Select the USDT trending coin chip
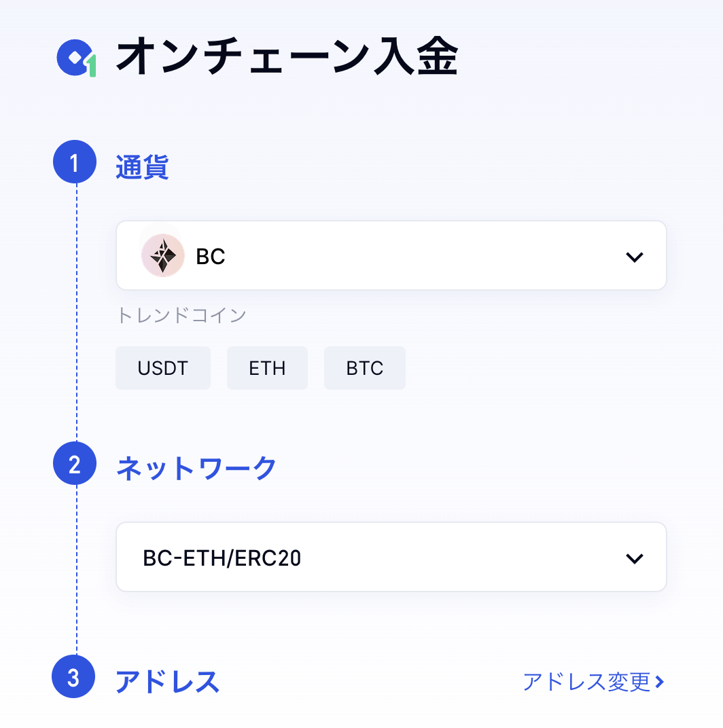This screenshot has height=728, width=723. coord(163,367)
